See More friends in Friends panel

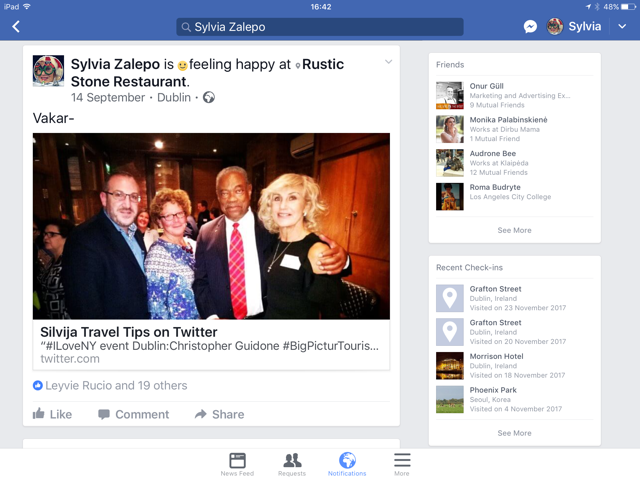click(x=514, y=230)
